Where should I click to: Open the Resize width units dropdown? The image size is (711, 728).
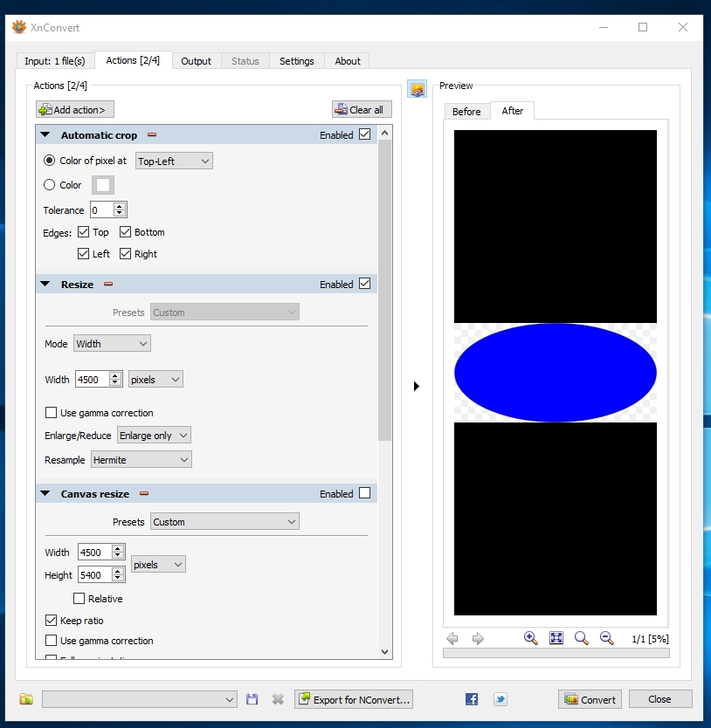pos(155,380)
